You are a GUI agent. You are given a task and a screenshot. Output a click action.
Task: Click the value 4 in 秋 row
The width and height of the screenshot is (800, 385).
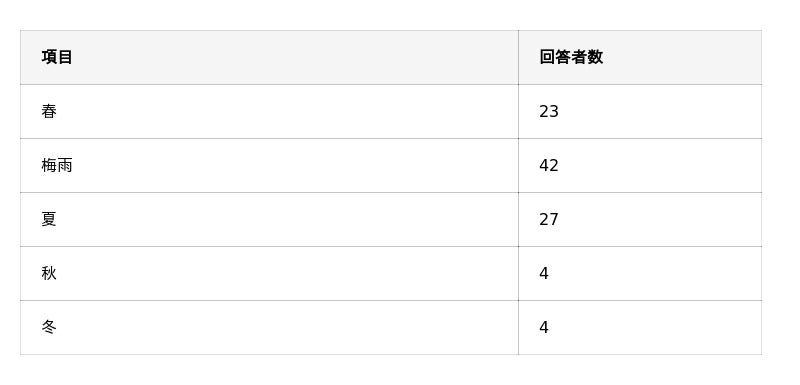(x=544, y=273)
